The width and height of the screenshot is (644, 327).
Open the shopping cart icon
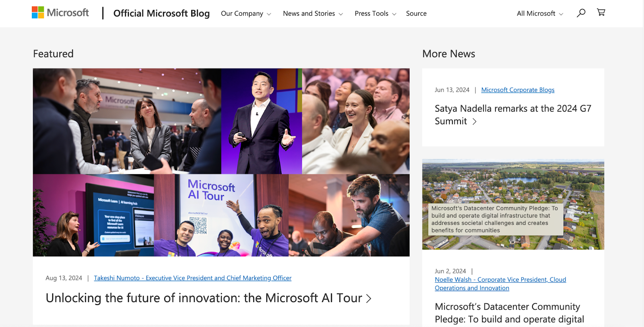(x=601, y=12)
